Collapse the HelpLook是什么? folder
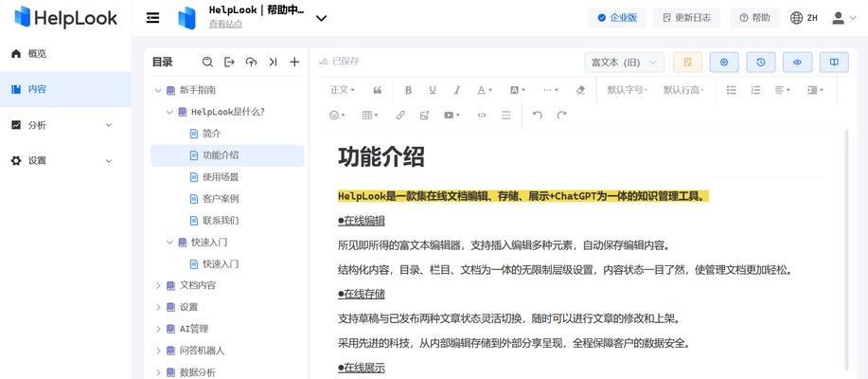The width and height of the screenshot is (868, 379). coord(169,112)
